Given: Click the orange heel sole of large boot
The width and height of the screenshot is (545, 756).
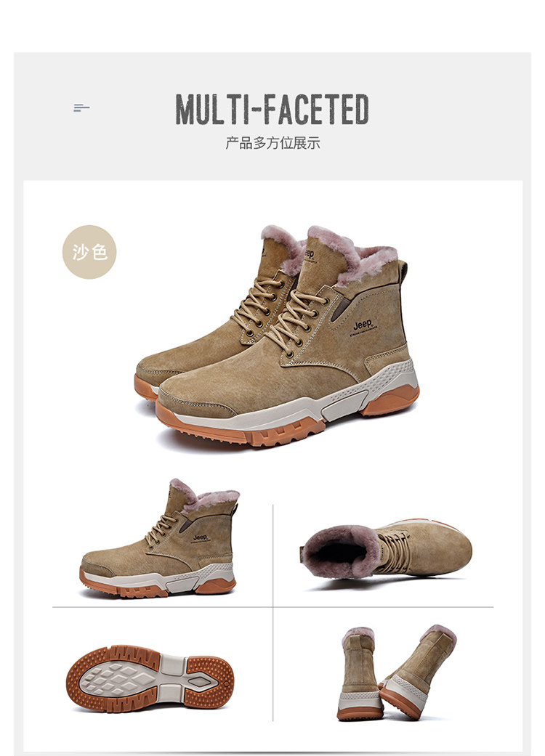Looking at the screenshot, I should 390,401.
